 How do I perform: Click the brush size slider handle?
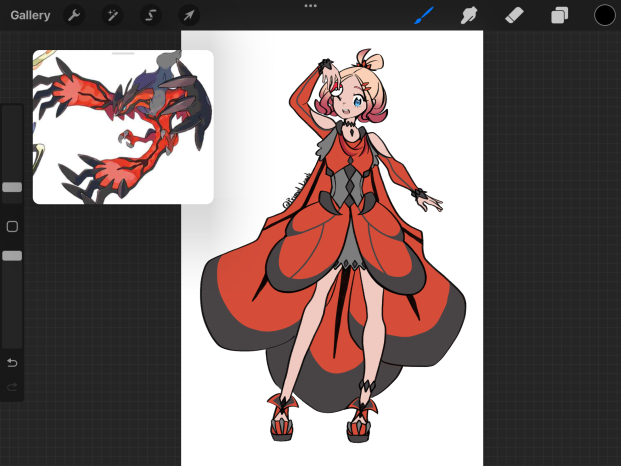click(12, 187)
